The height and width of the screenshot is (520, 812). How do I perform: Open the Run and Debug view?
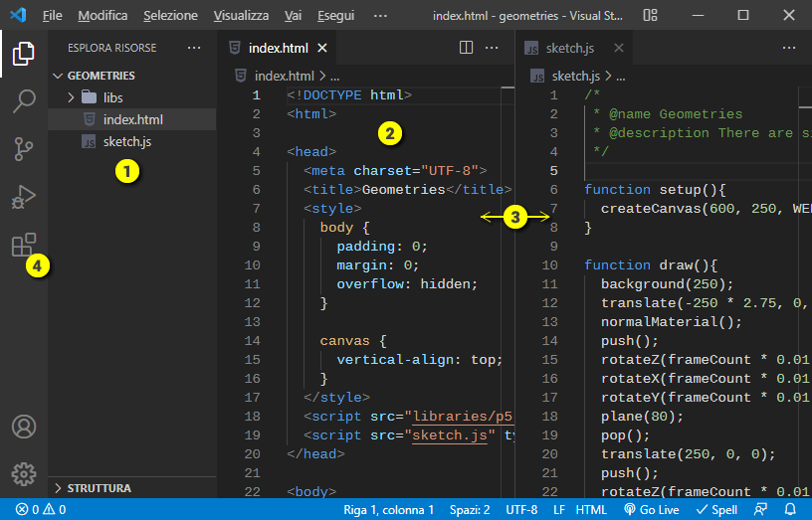click(23, 197)
